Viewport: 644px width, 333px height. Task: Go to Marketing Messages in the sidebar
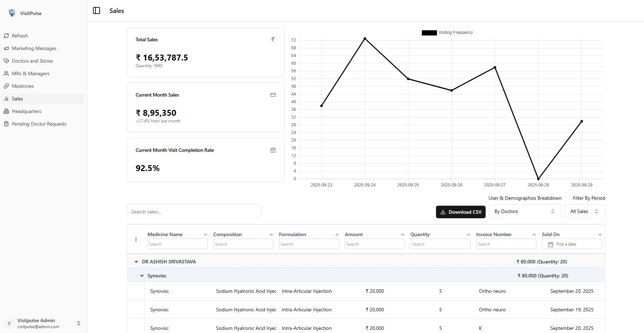coord(34,48)
